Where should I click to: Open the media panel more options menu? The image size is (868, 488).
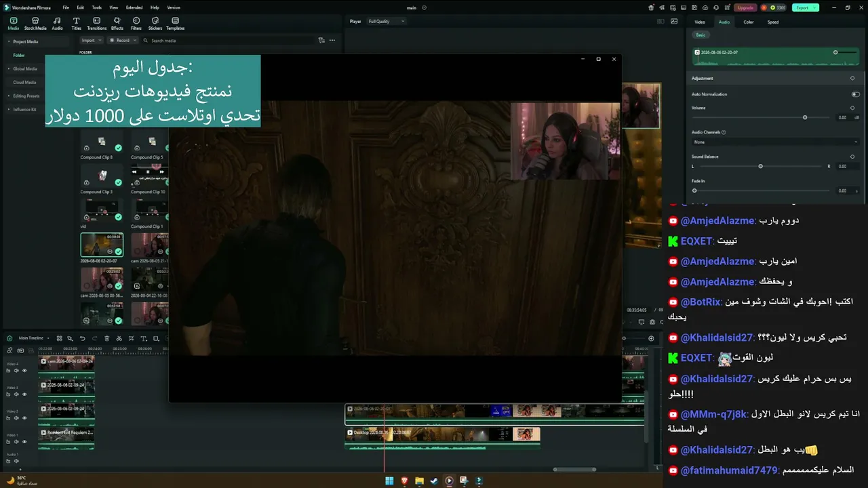(332, 41)
